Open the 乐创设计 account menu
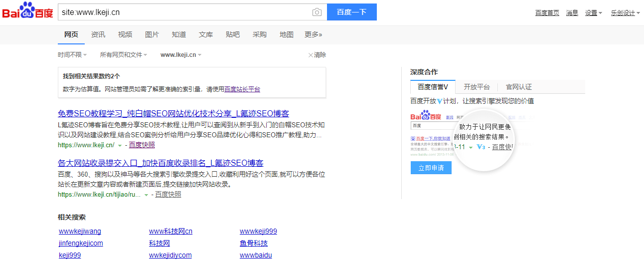 (x=625, y=13)
